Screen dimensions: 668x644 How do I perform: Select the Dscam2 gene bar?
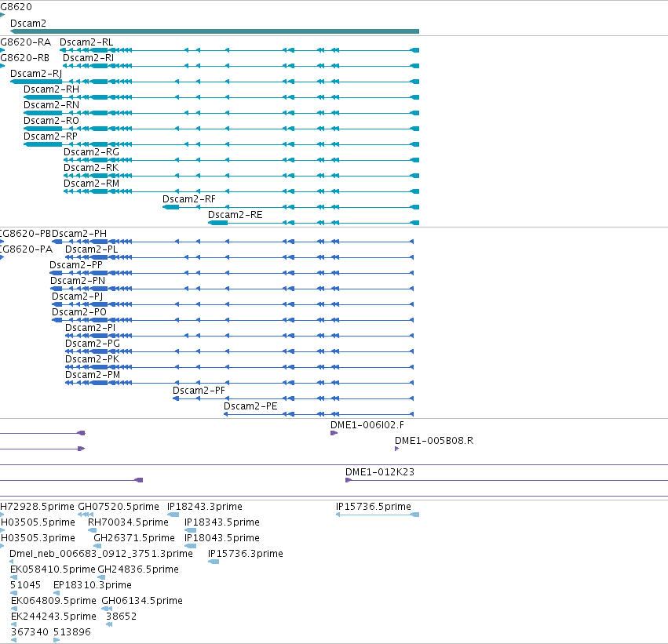click(214, 31)
